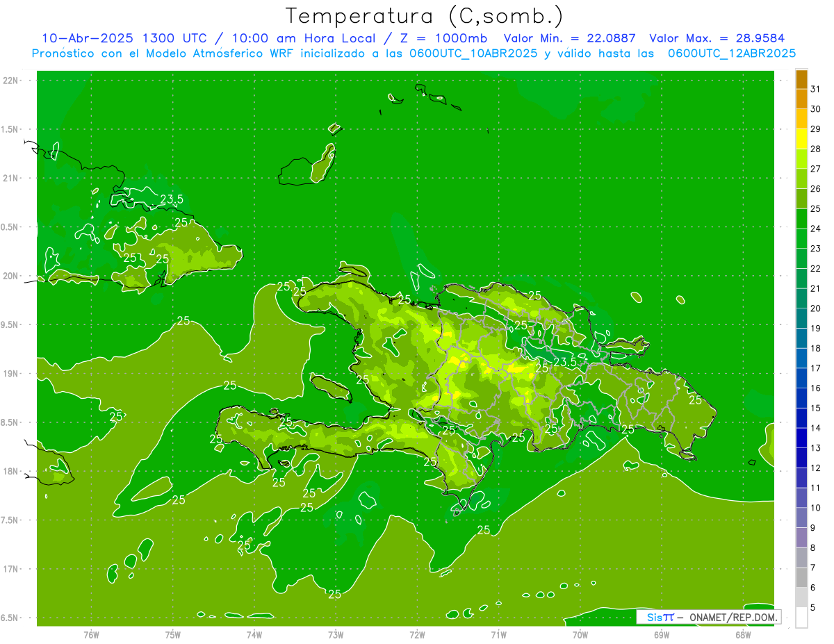Screen dimensions: 834x644
Task: Click the "17N" latitude axis label
Action: point(10,570)
